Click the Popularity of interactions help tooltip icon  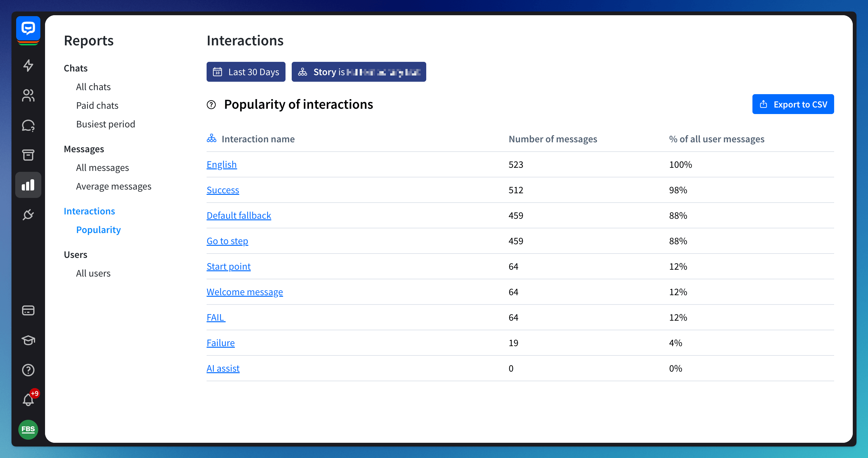[x=211, y=105]
